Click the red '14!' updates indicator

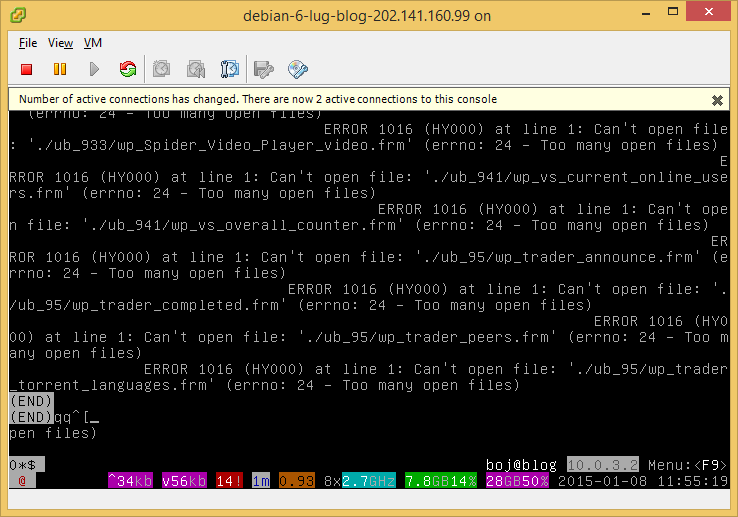coord(230,481)
